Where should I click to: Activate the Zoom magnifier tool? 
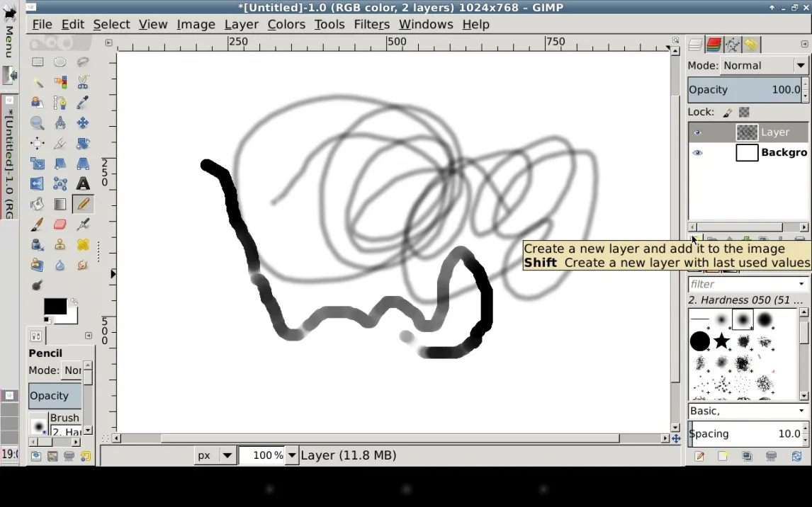38,123
